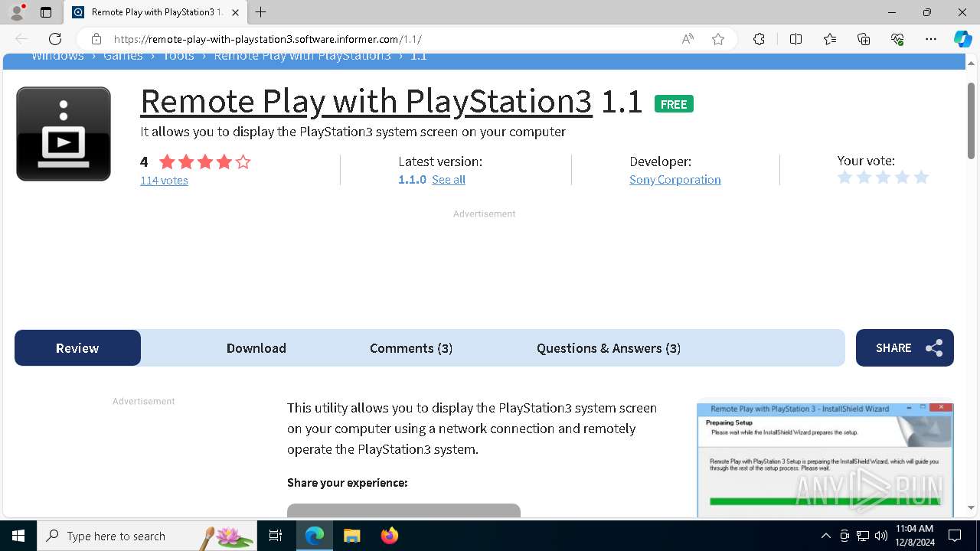Click the See all versions link
Viewport: 980px width, 551px height.
(449, 180)
